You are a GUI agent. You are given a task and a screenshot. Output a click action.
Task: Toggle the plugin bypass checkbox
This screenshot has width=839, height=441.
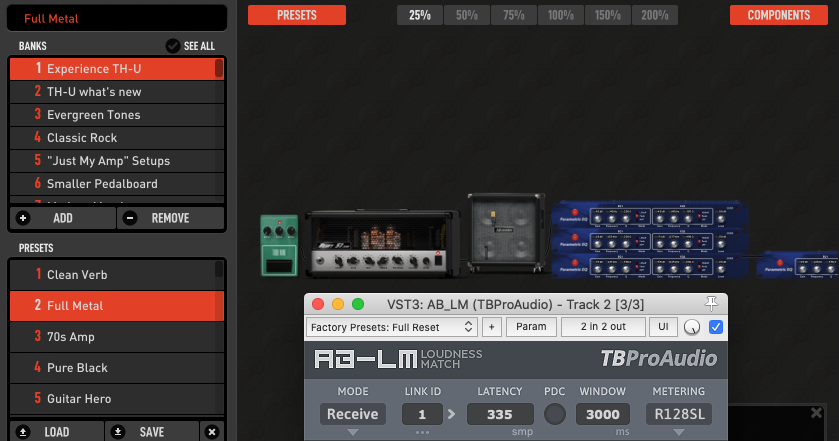coord(715,327)
